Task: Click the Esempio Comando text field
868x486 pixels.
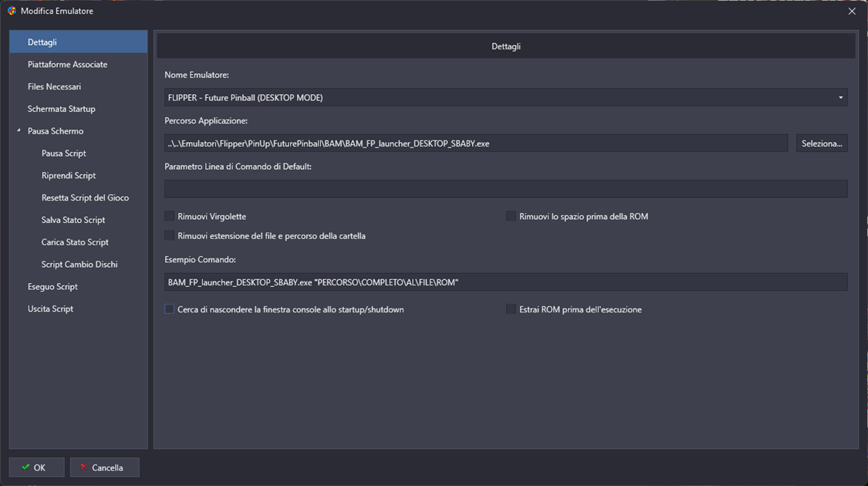Action: coord(506,282)
